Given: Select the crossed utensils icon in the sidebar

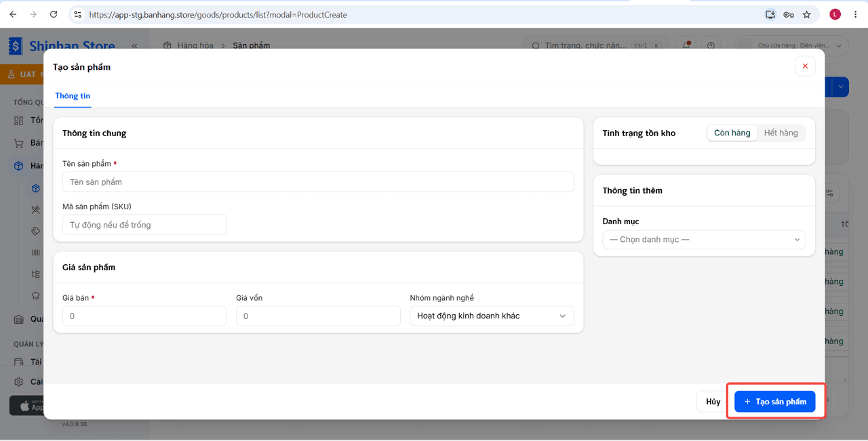Looking at the screenshot, I should pyautogui.click(x=36, y=210).
